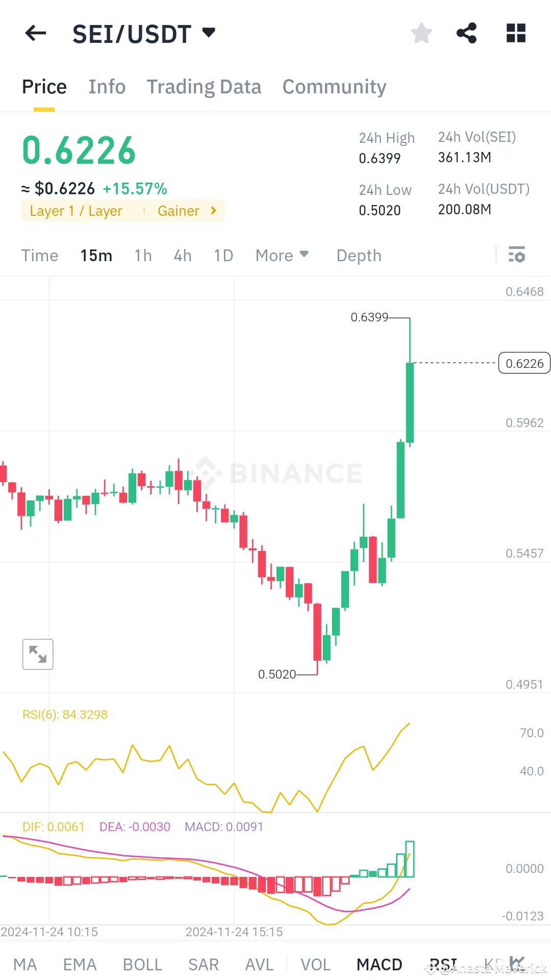Switch to the Info tab
Image resolution: width=551 pixels, height=980 pixels.
[x=107, y=87]
